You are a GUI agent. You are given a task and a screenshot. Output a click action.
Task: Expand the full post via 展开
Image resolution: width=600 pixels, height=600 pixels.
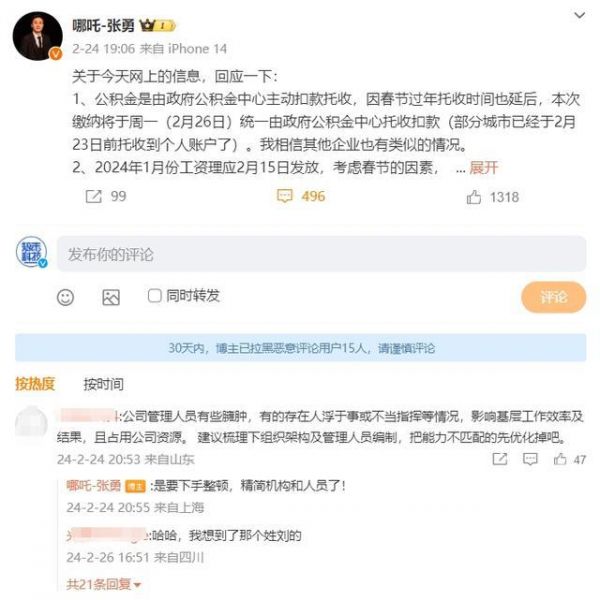tap(484, 167)
